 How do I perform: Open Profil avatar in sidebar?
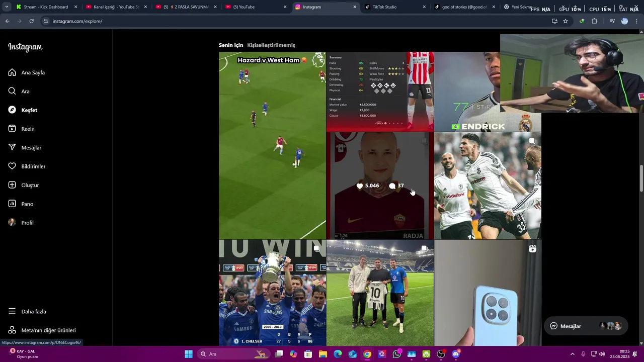click(12, 222)
